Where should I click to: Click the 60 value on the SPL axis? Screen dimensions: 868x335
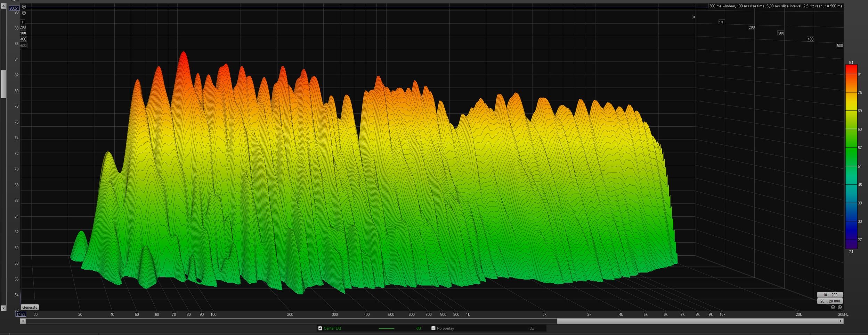(16, 248)
